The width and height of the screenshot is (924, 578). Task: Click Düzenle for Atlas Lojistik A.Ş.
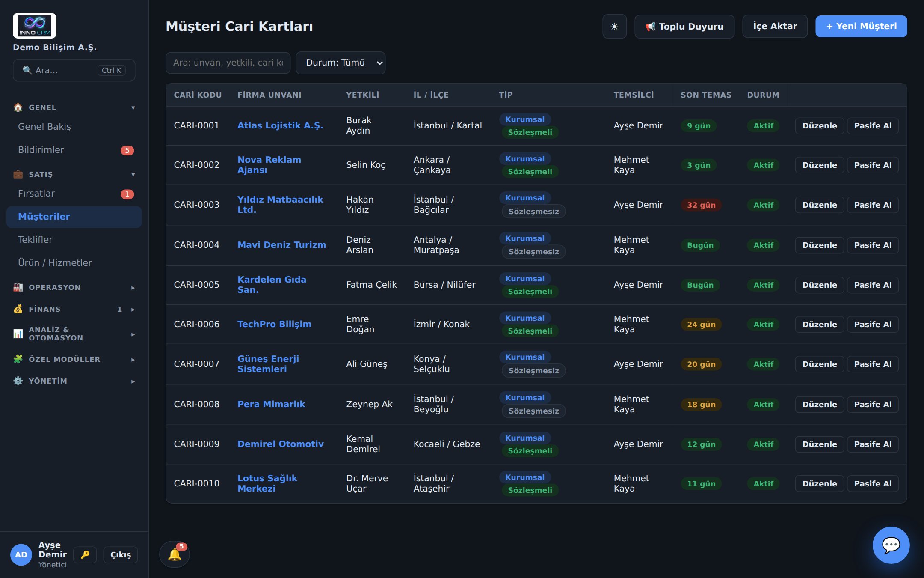[819, 126]
